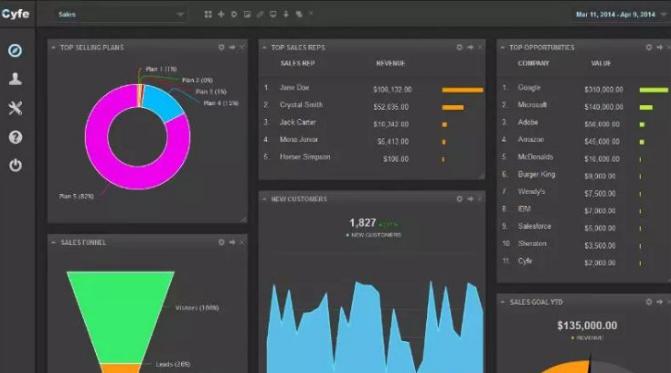
Task: Click Jane Doe's orange revenue bar
Action: click(463, 90)
